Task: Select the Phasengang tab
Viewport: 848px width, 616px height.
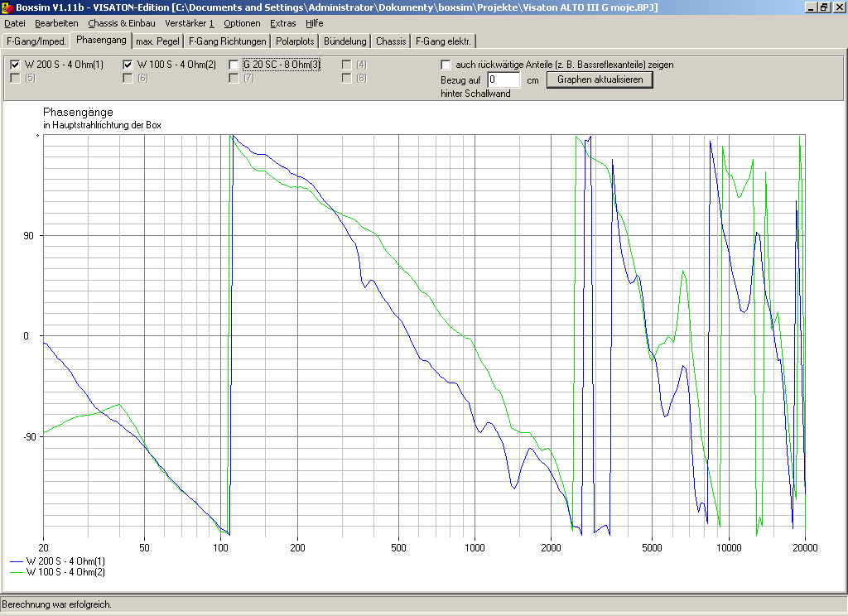Action: pyautogui.click(x=101, y=40)
